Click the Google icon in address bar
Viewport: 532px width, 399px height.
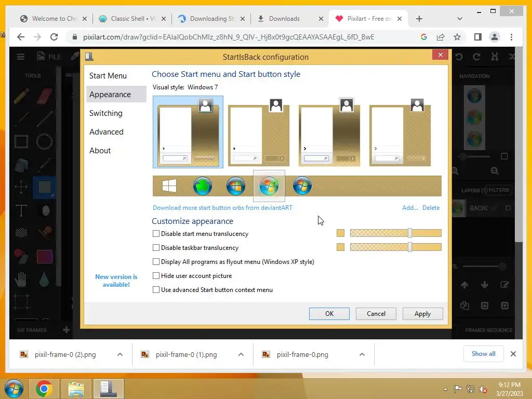pyautogui.click(x=424, y=37)
